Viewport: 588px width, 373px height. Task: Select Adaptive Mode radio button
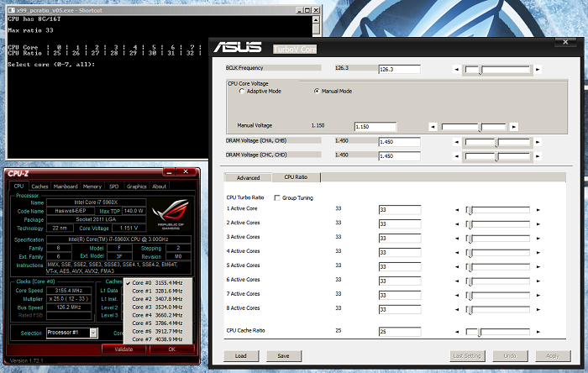(x=241, y=91)
